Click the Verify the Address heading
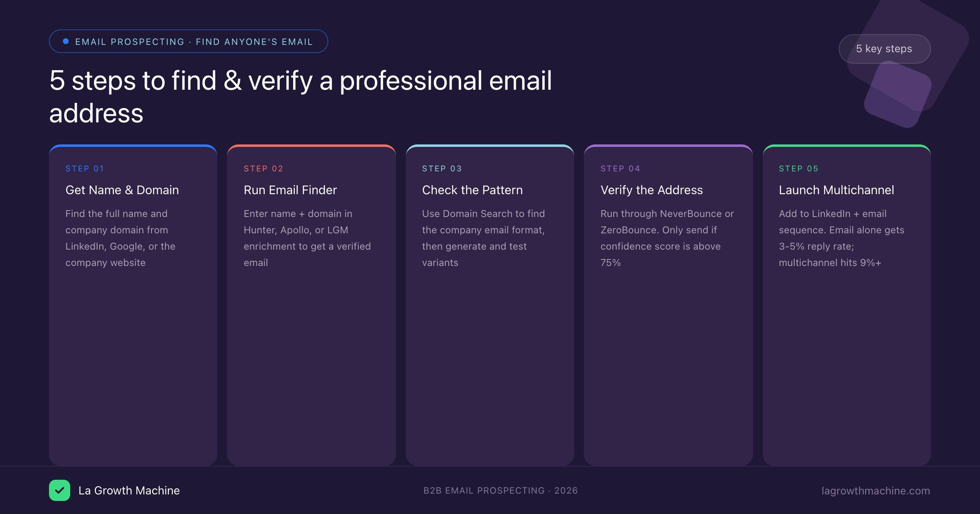Viewport: 980px width, 514px height. coord(652,190)
